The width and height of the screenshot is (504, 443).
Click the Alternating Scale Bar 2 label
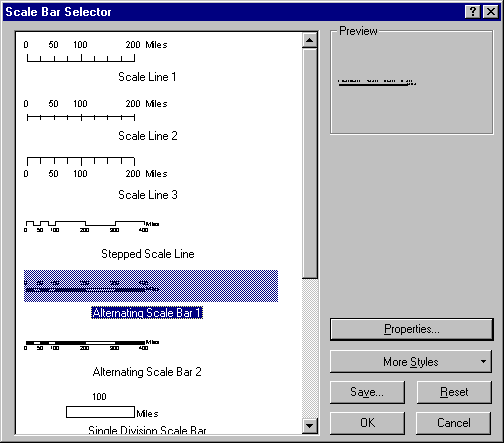pos(147,372)
